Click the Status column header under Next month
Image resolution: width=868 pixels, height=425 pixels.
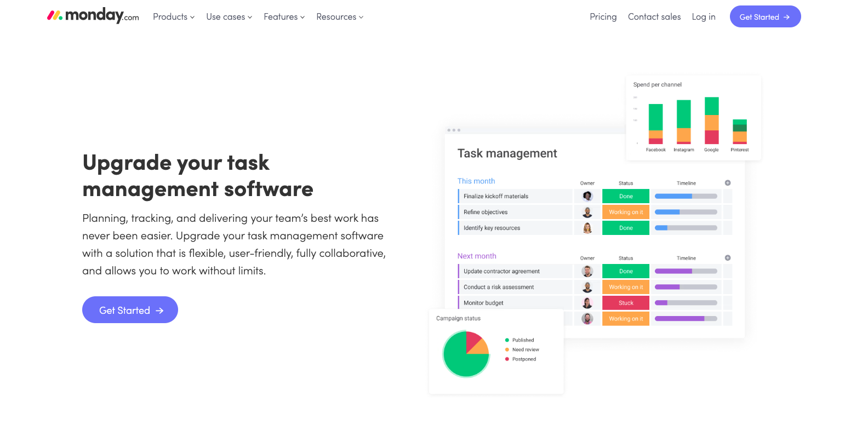(626, 259)
